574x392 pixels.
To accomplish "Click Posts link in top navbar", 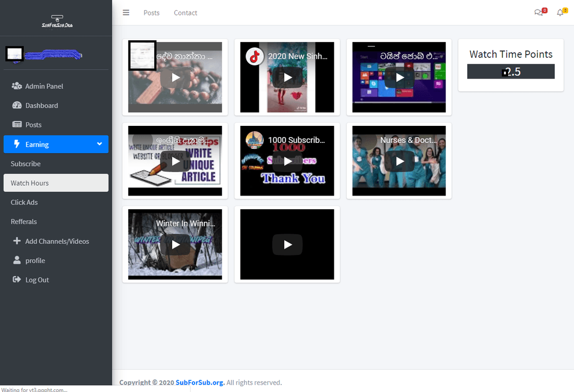I will (x=151, y=13).
